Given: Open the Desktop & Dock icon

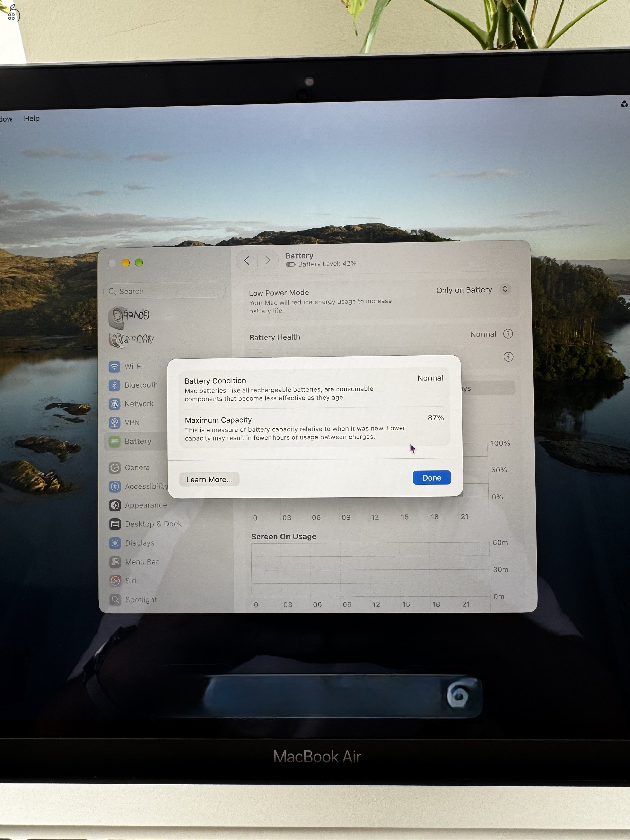Looking at the screenshot, I should [x=115, y=524].
